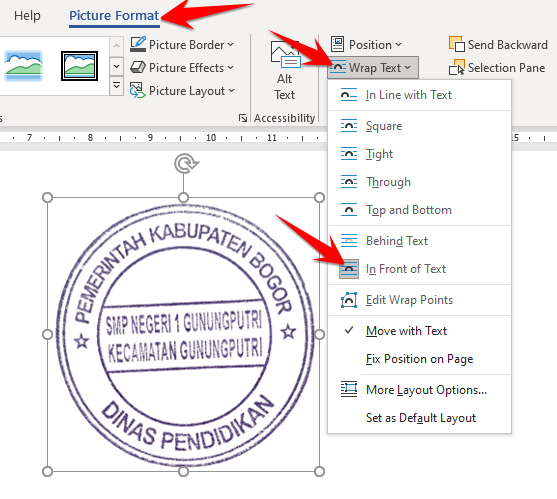Select Fix Position on Page
The image size is (557, 499).
click(x=419, y=359)
